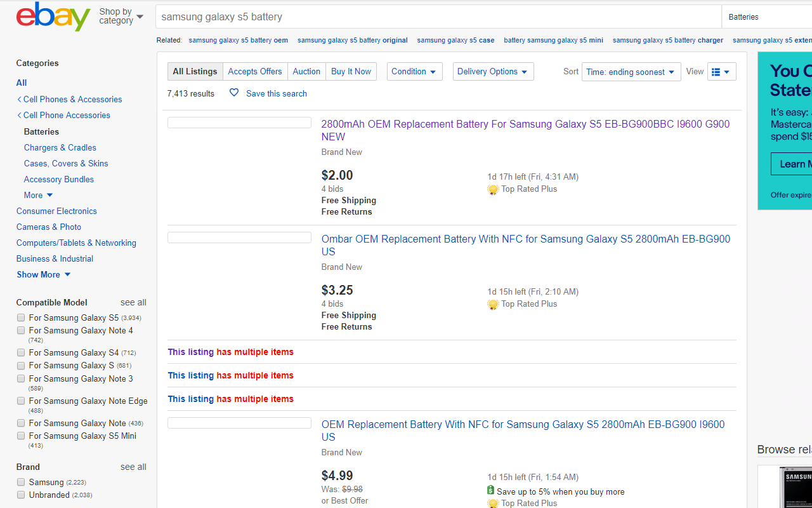Click related search battery samsung galaxy s5 mini

(553, 40)
